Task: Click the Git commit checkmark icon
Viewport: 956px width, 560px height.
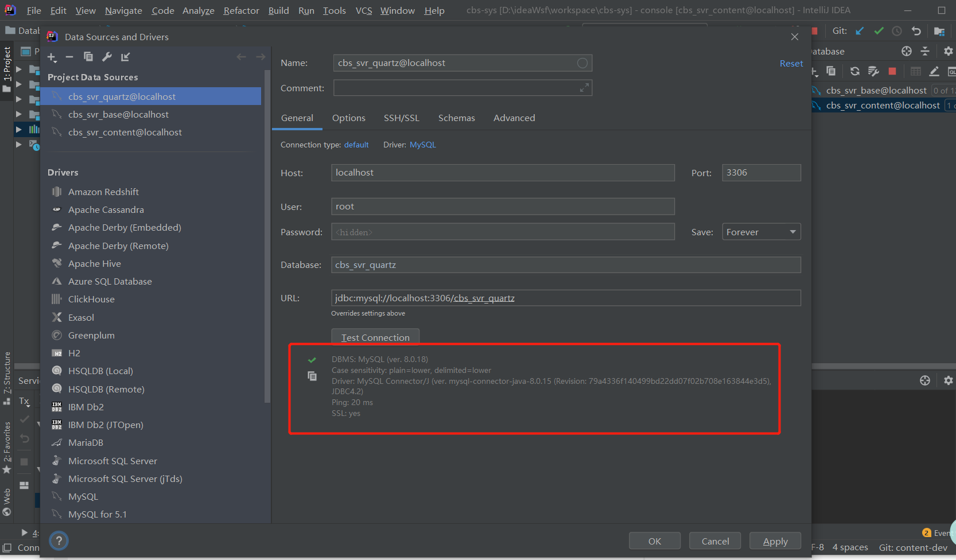Action: click(879, 31)
